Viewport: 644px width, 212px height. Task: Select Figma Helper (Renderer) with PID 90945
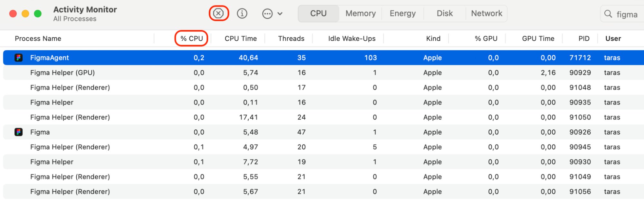point(323,147)
